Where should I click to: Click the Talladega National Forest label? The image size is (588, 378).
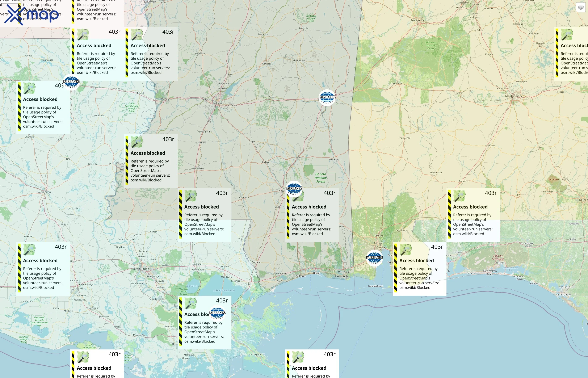pos(430,45)
